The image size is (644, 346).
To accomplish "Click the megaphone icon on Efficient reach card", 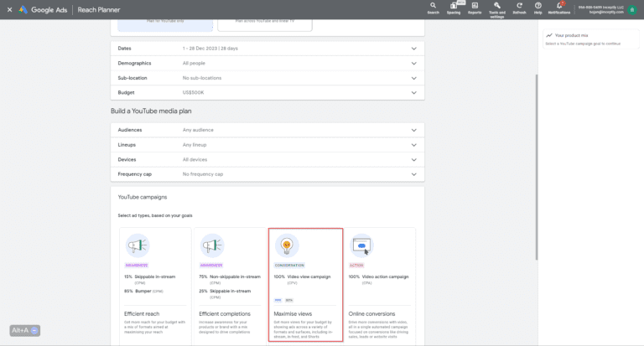I will 138,245.
